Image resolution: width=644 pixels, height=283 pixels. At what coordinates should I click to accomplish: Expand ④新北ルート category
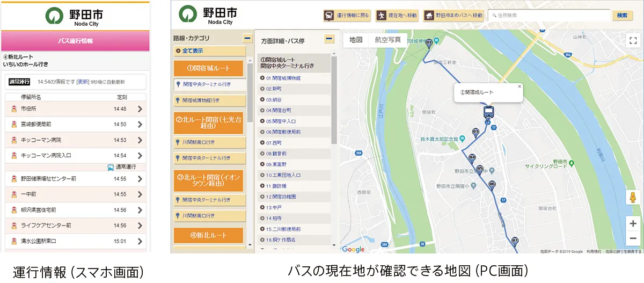point(209,235)
